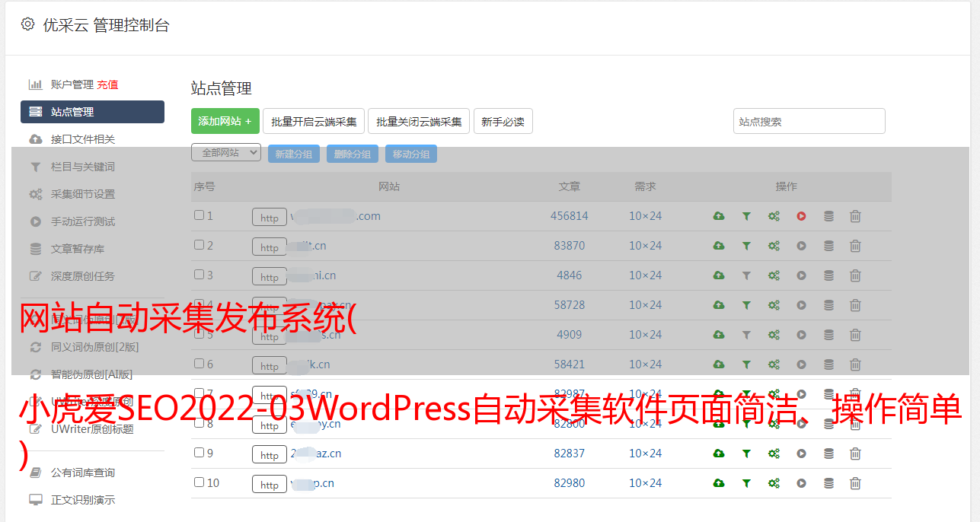Click the red play icon in row 1
Image resolution: width=980 pixels, height=522 pixels.
(x=801, y=216)
